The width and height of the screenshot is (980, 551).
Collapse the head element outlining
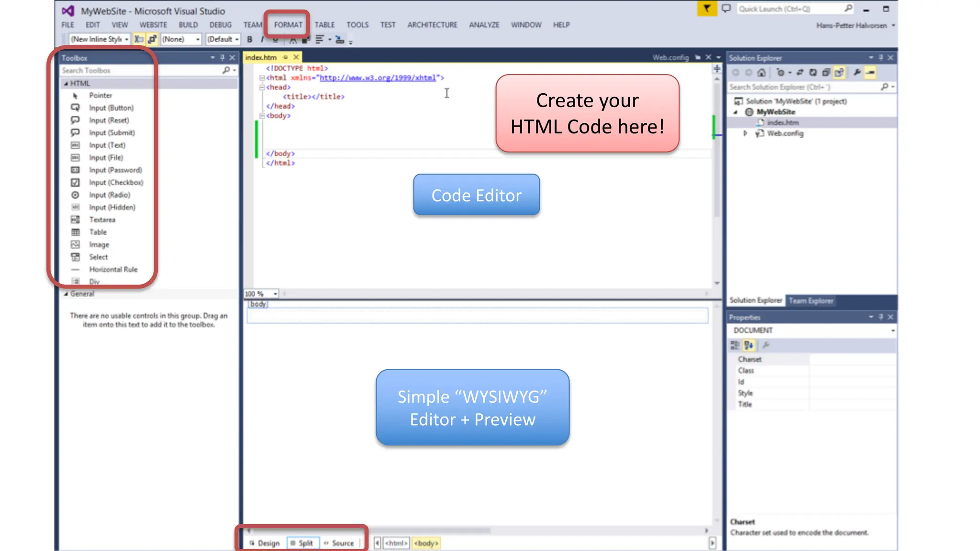(262, 87)
